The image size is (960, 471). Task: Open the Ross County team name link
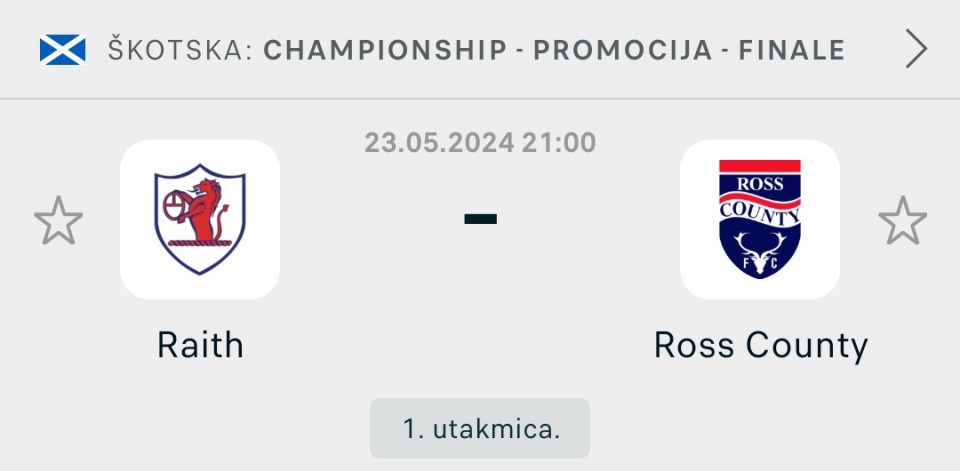coord(760,347)
